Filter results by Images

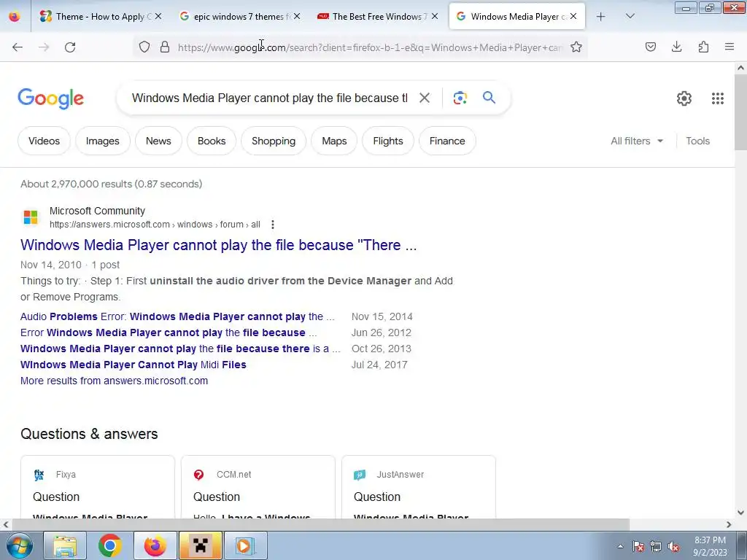pyautogui.click(x=102, y=141)
